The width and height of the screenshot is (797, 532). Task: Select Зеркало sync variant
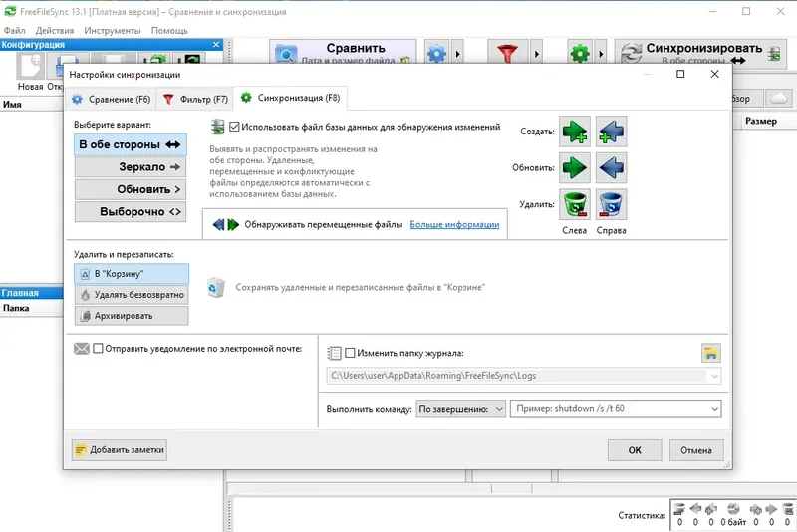[x=131, y=167]
